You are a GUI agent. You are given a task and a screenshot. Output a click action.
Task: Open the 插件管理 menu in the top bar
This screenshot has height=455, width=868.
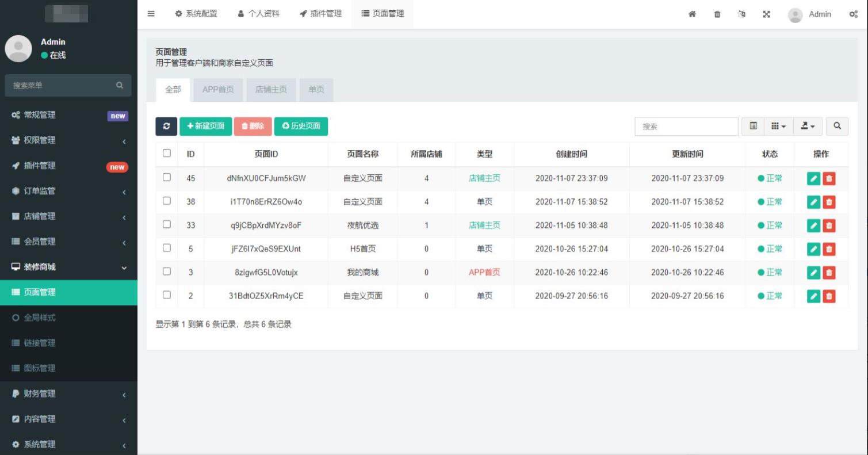[x=320, y=14]
